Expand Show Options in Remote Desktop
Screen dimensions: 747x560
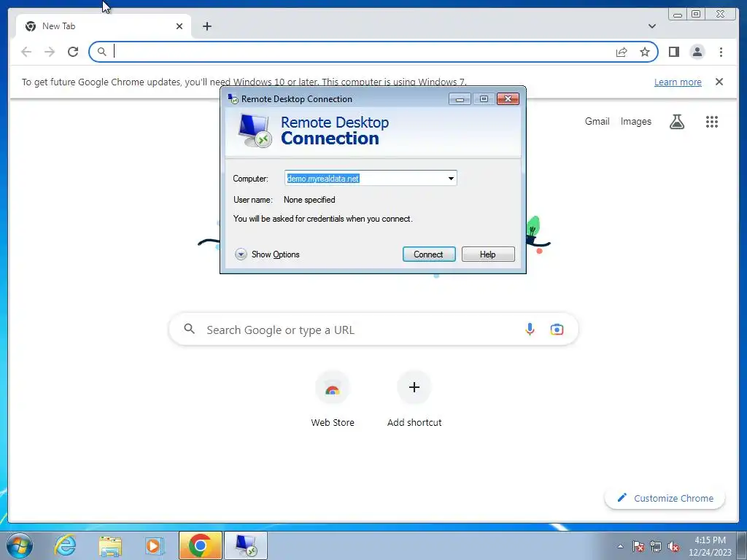pos(267,254)
